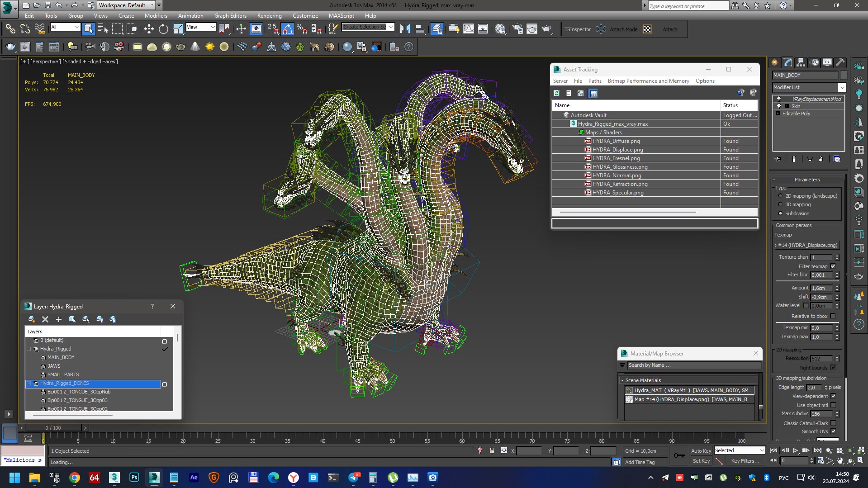Click Create New Layer plus icon
This screenshot has width=868, height=488.
(x=58, y=319)
